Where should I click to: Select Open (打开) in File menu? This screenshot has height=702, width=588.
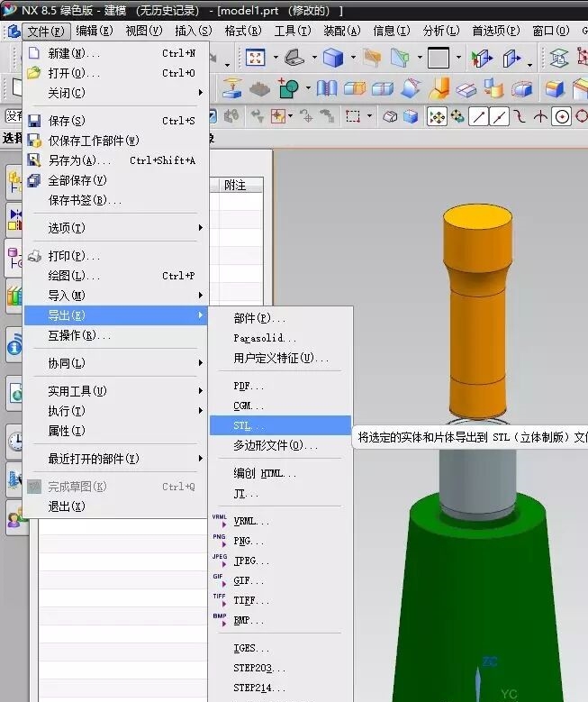tap(115, 73)
